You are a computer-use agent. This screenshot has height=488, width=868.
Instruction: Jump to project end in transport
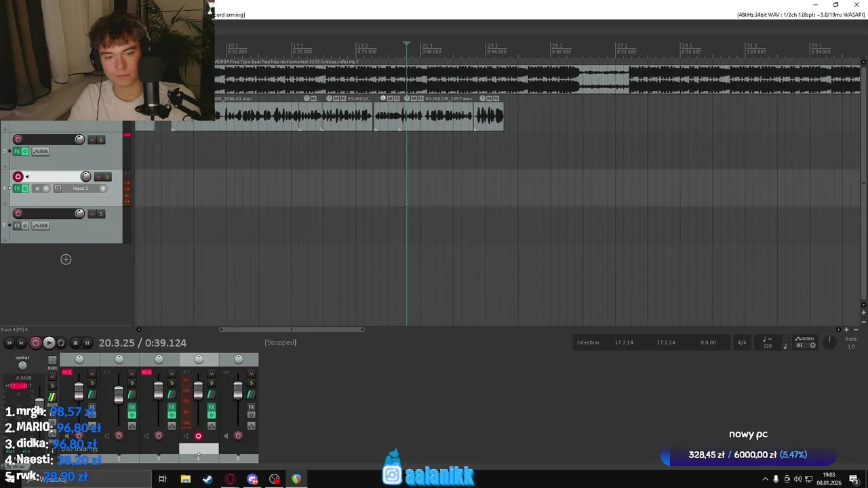pos(21,343)
